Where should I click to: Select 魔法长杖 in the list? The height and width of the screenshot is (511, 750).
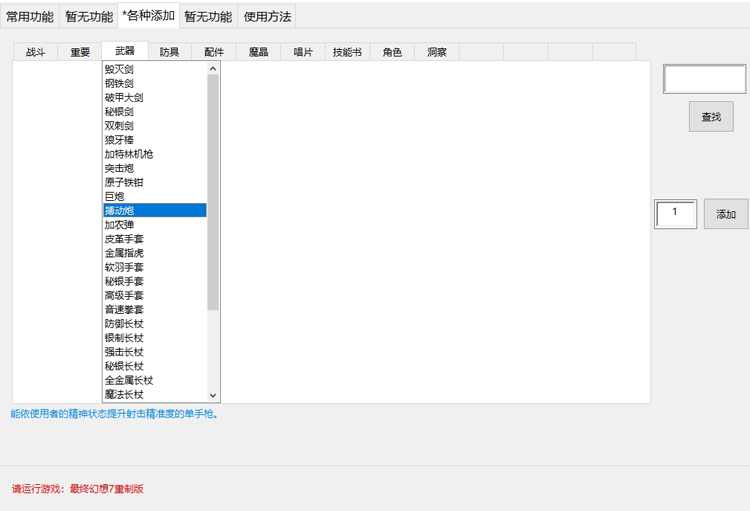(155, 394)
